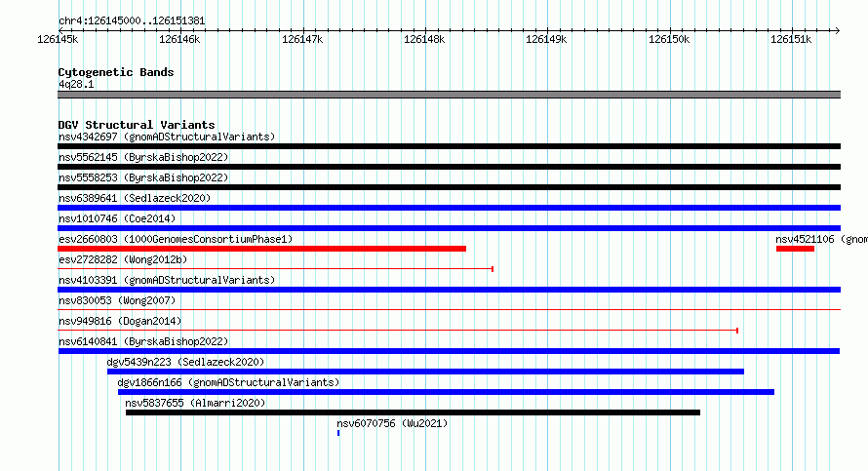The width and height of the screenshot is (868, 471).
Task: Select the blue dgv5439n223 variant bar
Action: tap(425, 372)
